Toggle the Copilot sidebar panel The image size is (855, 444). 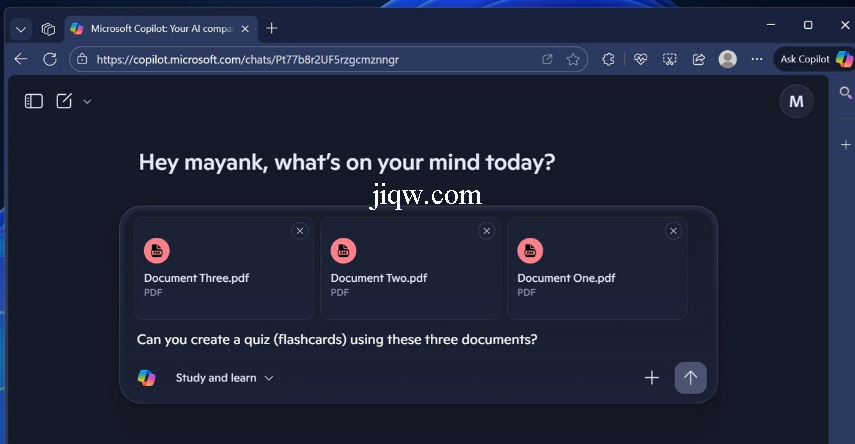(x=34, y=101)
